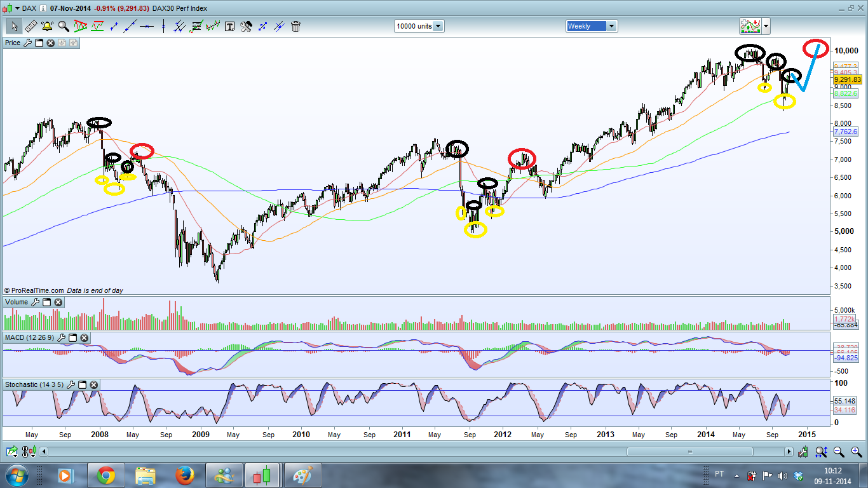Open the 10000 units dropdown
Screen dimensions: 868x488
(x=419, y=26)
